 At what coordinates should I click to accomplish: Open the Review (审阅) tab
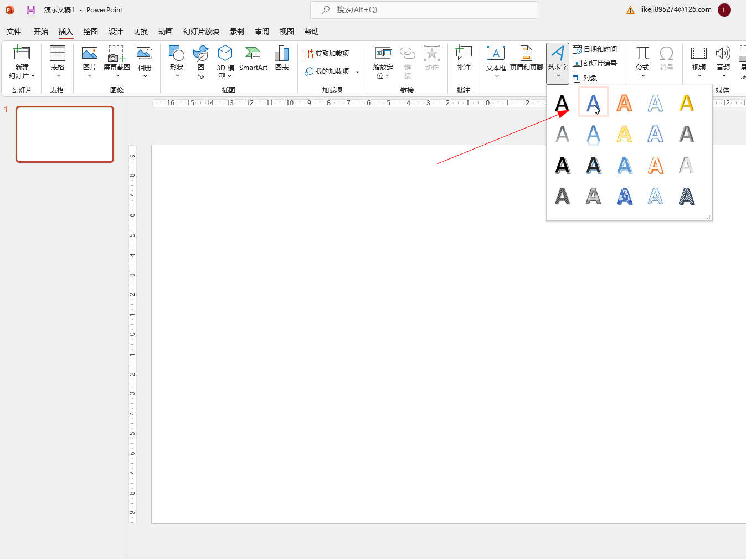click(x=262, y=32)
